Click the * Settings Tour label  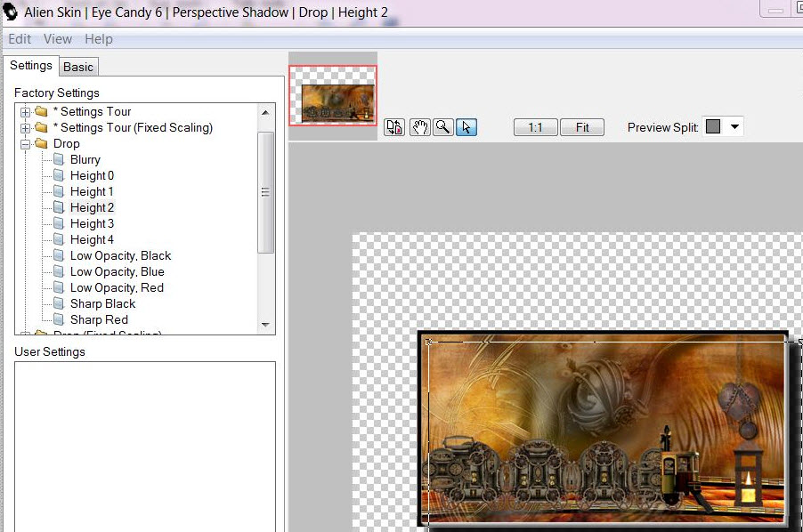click(x=93, y=111)
